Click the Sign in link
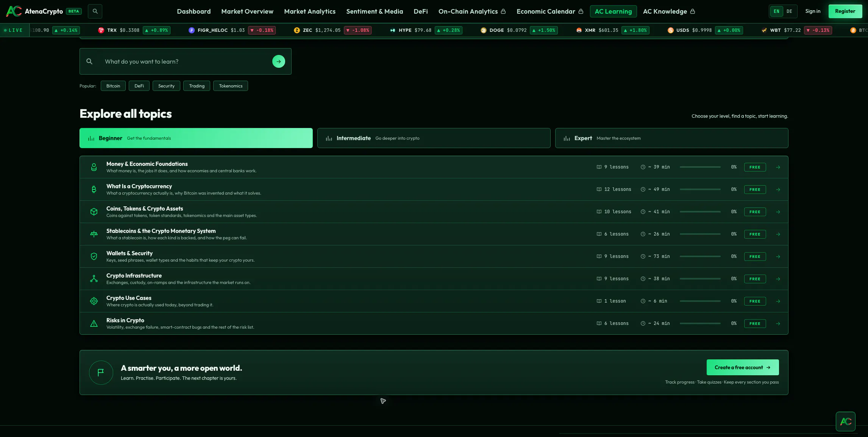The height and width of the screenshot is (437, 868). pyautogui.click(x=813, y=11)
